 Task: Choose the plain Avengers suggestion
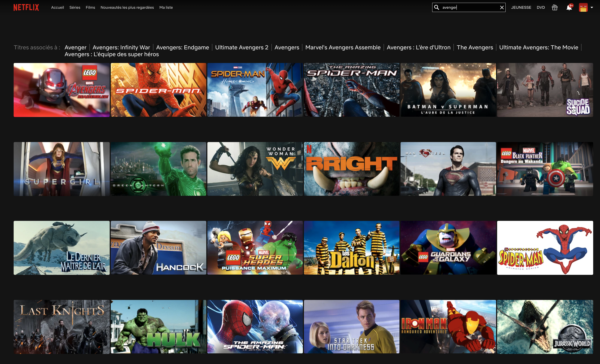[x=287, y=47]
